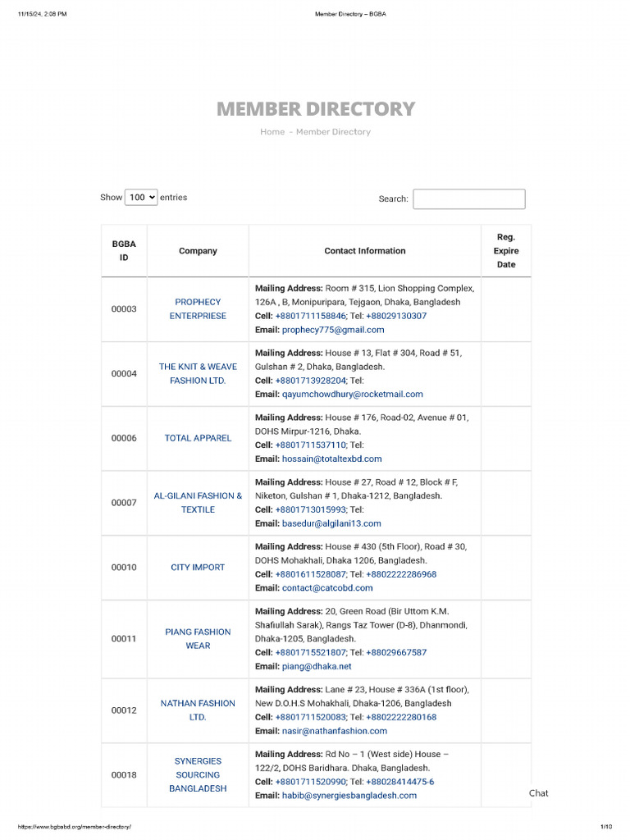The height and width of the screenshot is (840, 630).
Task: Sort table by BGBA ID column header
Action: 124,251
